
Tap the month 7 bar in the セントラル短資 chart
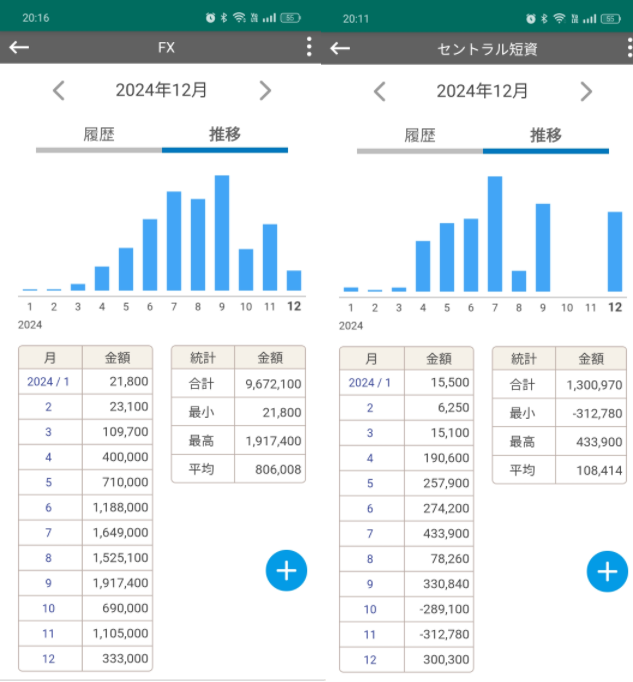click(495, 234)
